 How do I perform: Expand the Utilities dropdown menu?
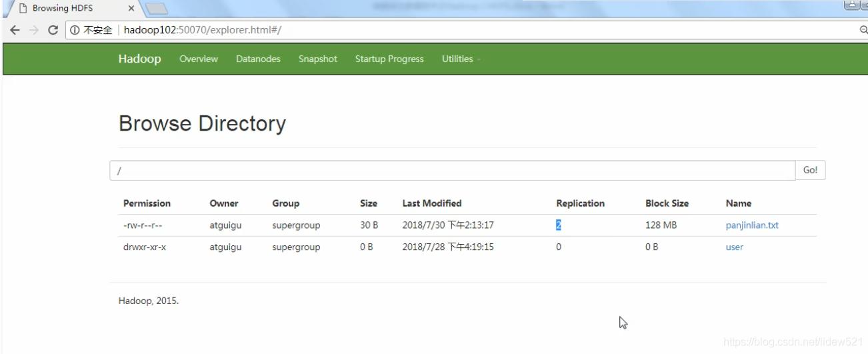(x=460, y=59)
